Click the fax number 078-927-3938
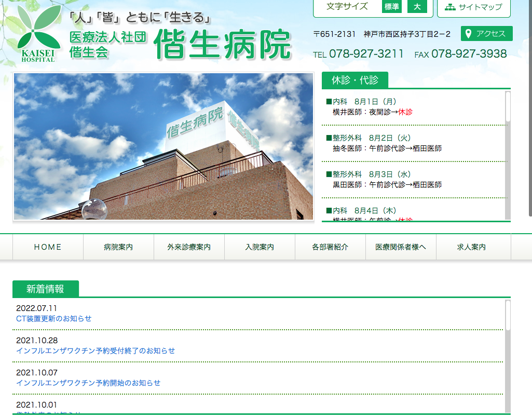Viewport: 532px width, 418px height. click(x=469, y=53)
